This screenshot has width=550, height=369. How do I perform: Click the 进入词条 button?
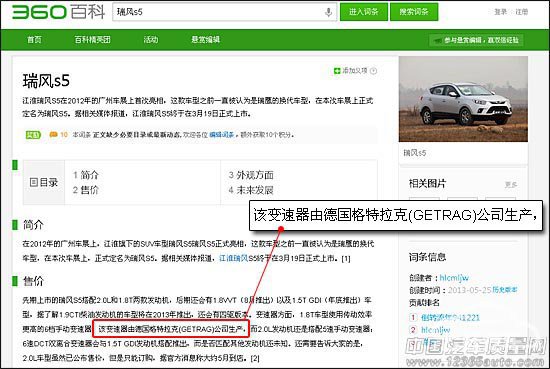[x=364, y=12]
